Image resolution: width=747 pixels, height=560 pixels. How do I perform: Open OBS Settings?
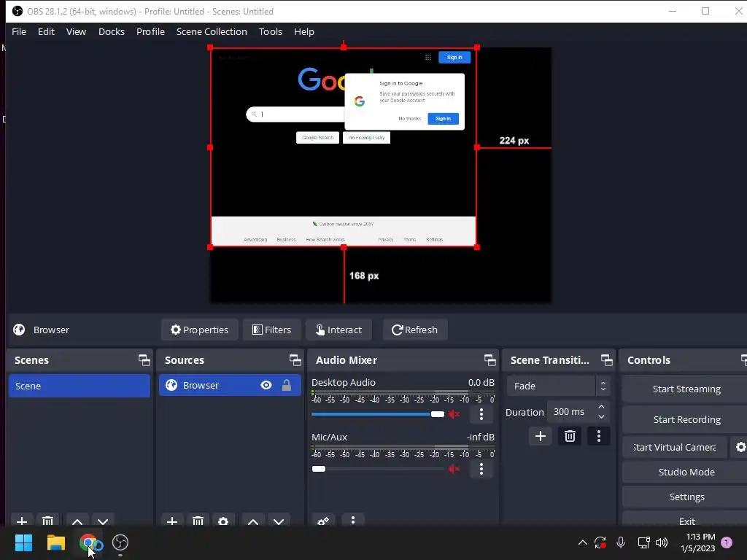[686, 497]
